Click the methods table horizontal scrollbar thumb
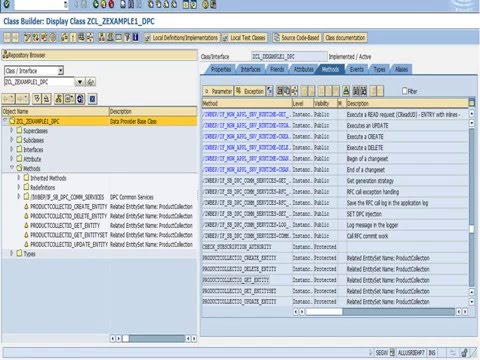Viewport: 480px width, 360px height. click(324, 311)
